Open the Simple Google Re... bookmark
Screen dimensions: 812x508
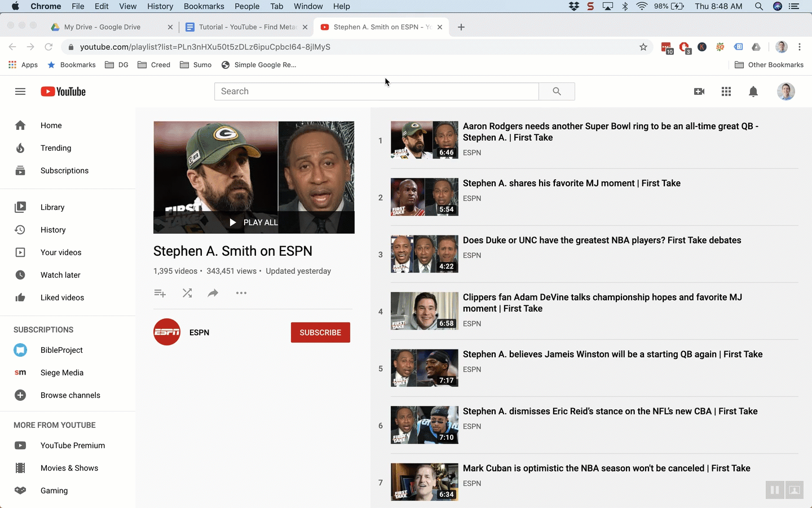[259, 65]
